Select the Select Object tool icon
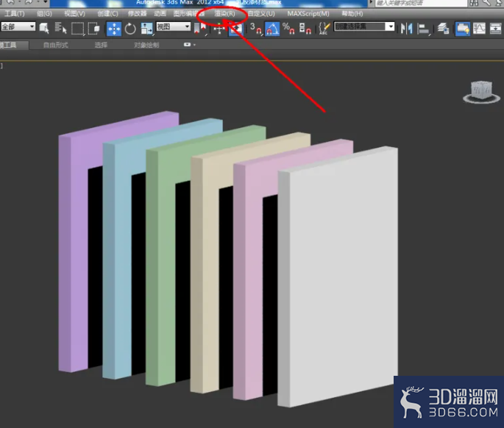This screenshot has width=504, height=428. (x=44, y=28)
